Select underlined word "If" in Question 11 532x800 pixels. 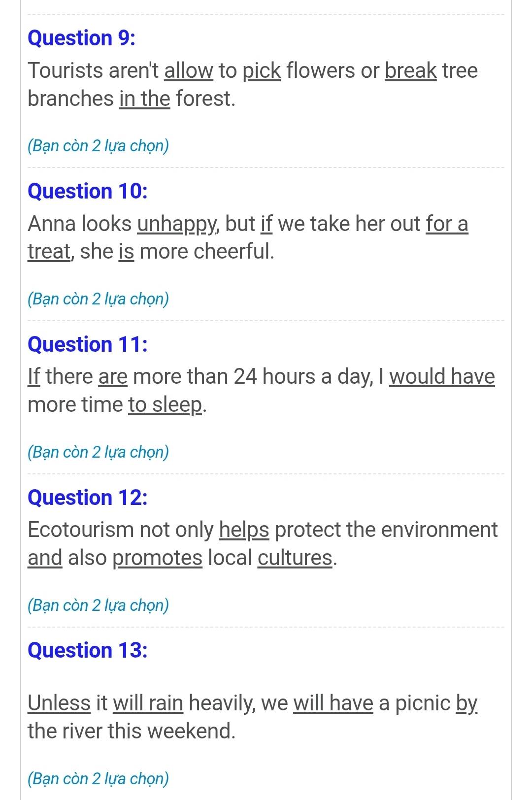(x=34, y=377)
